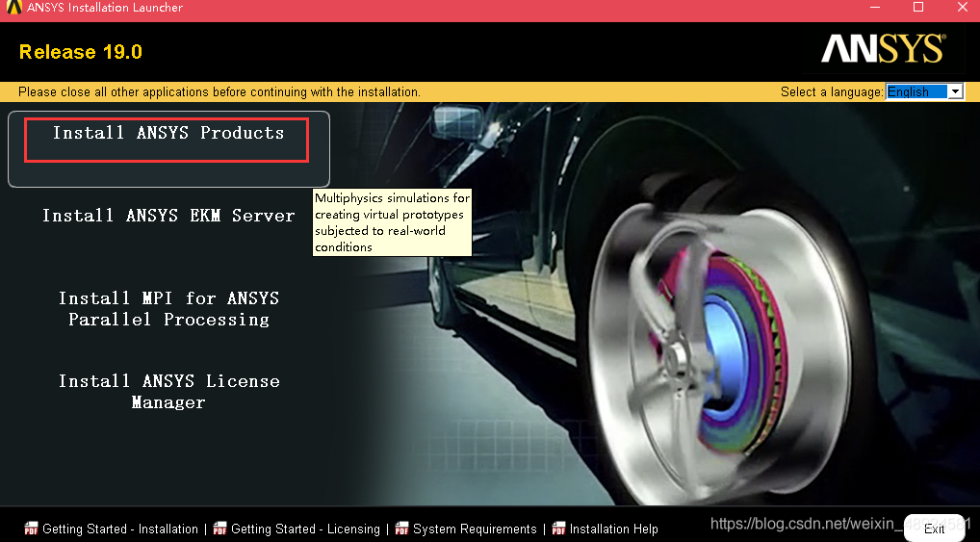
Task: Open Install ANSYS License Manager
Action: click(x=168, y=392)
